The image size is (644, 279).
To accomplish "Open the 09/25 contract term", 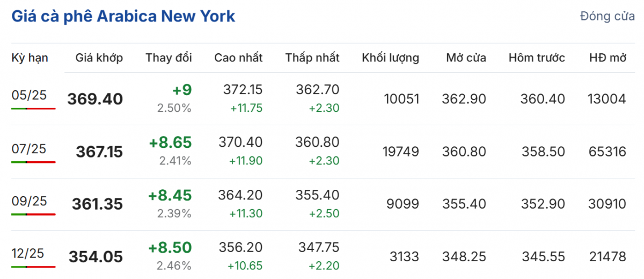I will tap(30, 201).
